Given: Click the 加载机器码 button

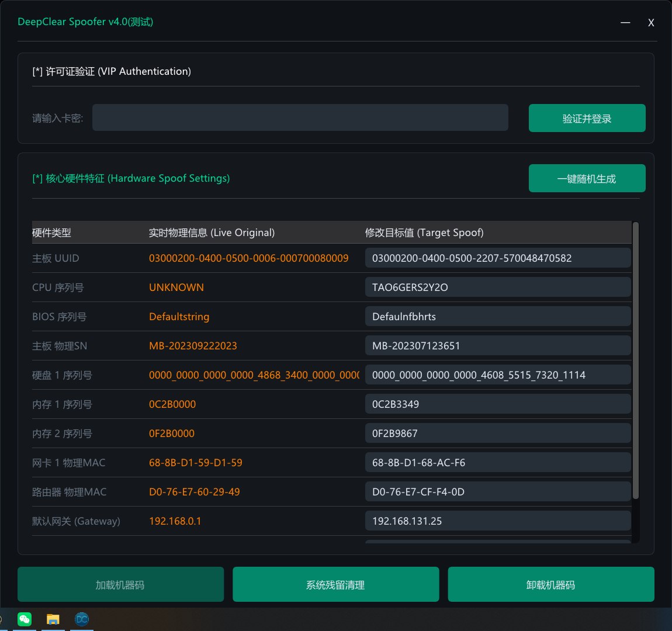Looking at the screenshot, I should coord(120,584).
